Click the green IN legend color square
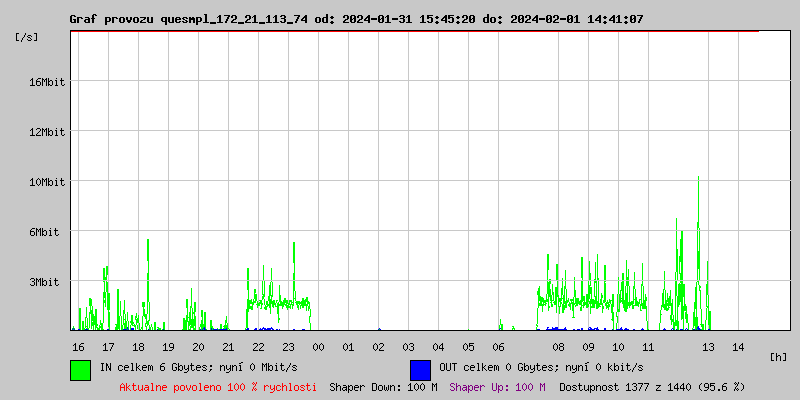The image size is (800, 400). click(x=80, y=369)
